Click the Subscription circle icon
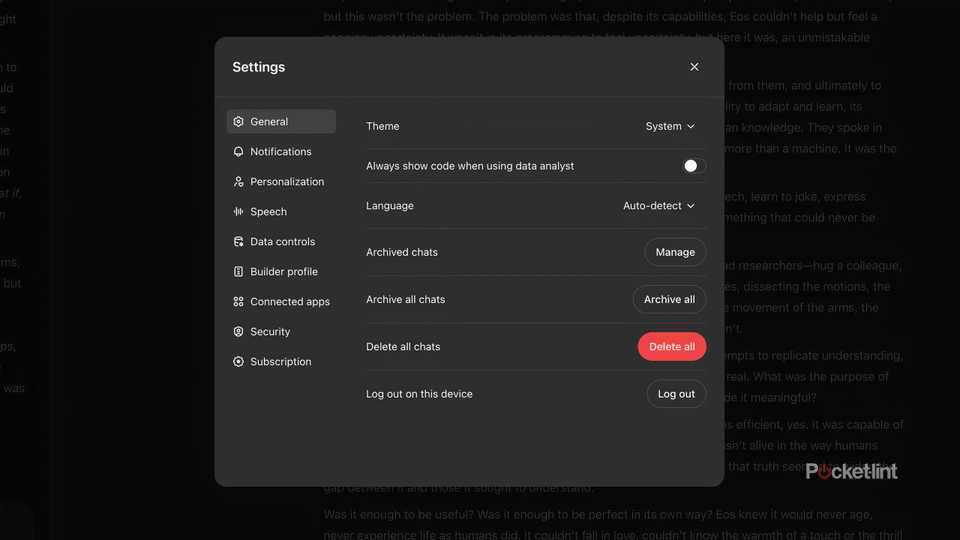Viewport: 960px width, 540px height. (238, 362)
